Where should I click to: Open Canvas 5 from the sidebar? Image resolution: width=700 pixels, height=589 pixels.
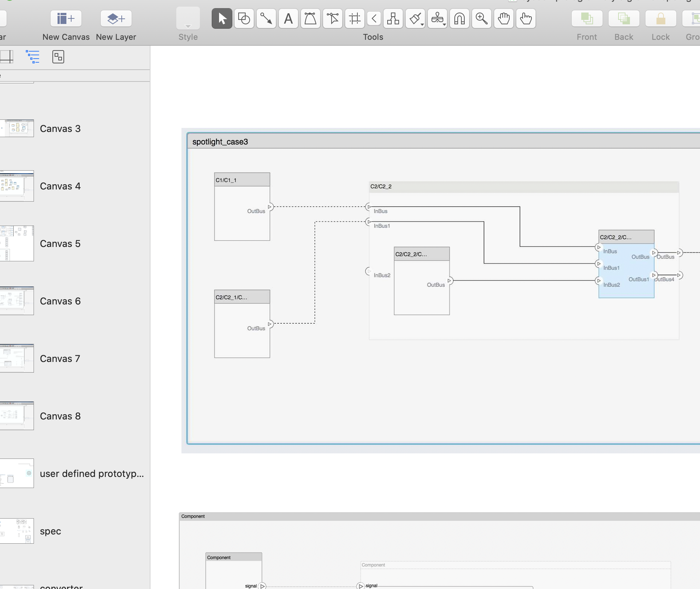pos(60,244)
